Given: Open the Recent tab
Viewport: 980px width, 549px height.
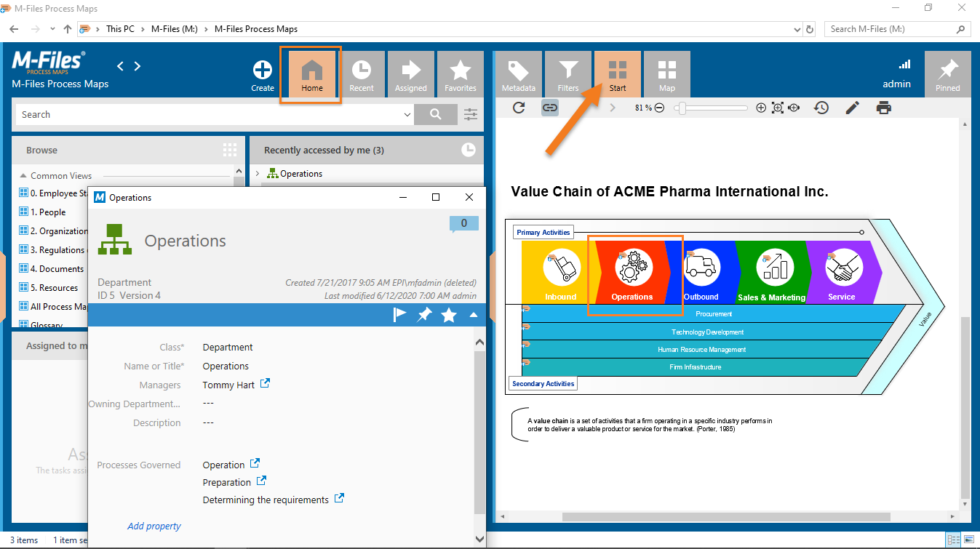Looking at the screenshot, I should click(x=362, y=75).
